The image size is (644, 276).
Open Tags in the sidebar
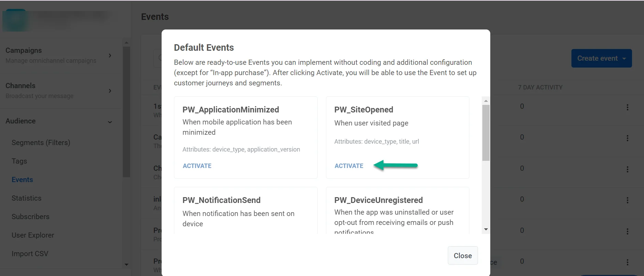click(19, 161)
